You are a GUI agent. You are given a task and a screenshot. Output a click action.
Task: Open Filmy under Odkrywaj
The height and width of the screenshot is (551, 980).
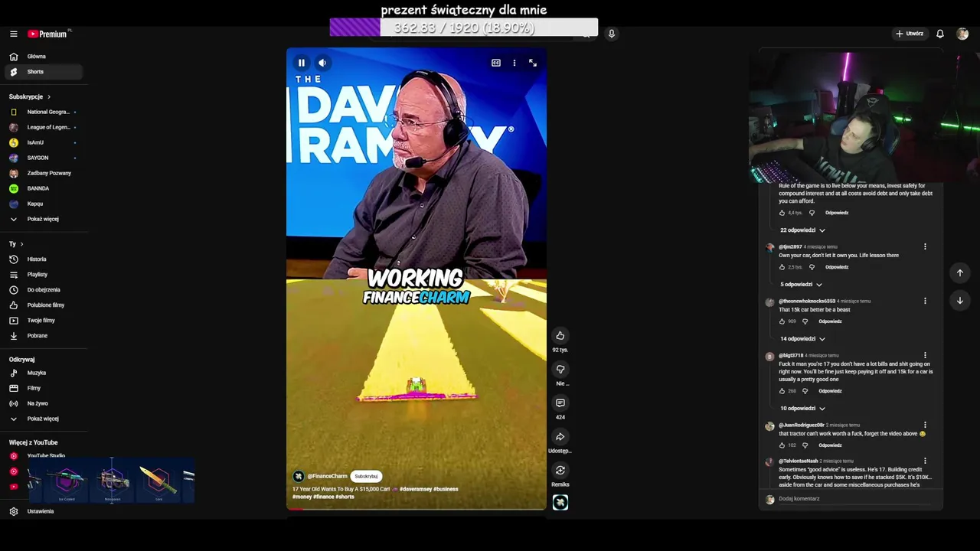[44, 388]
